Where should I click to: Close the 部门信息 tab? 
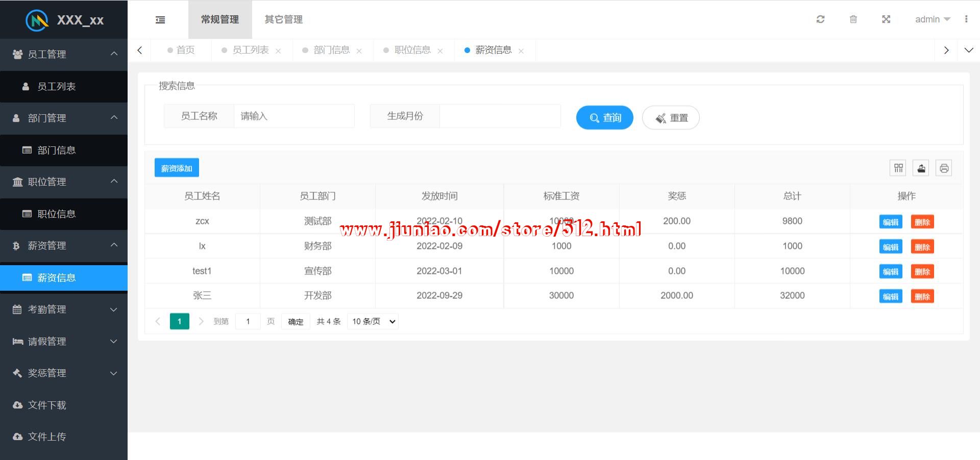coord(359,51)
